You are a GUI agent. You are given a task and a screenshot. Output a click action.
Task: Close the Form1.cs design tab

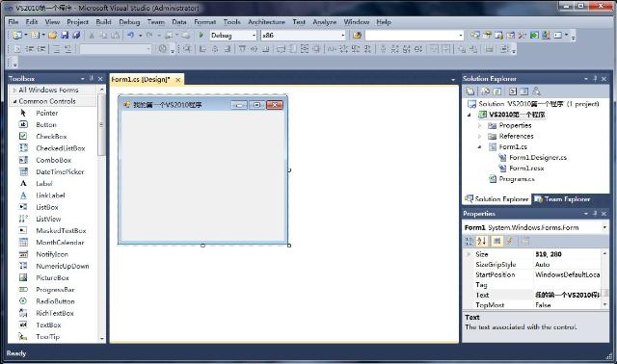177,80
